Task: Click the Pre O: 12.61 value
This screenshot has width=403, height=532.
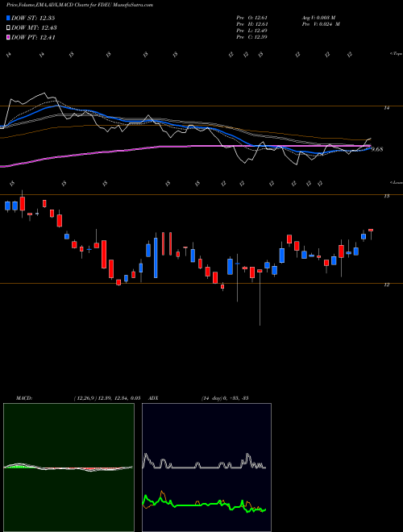Action: click(x=251, y=18)
